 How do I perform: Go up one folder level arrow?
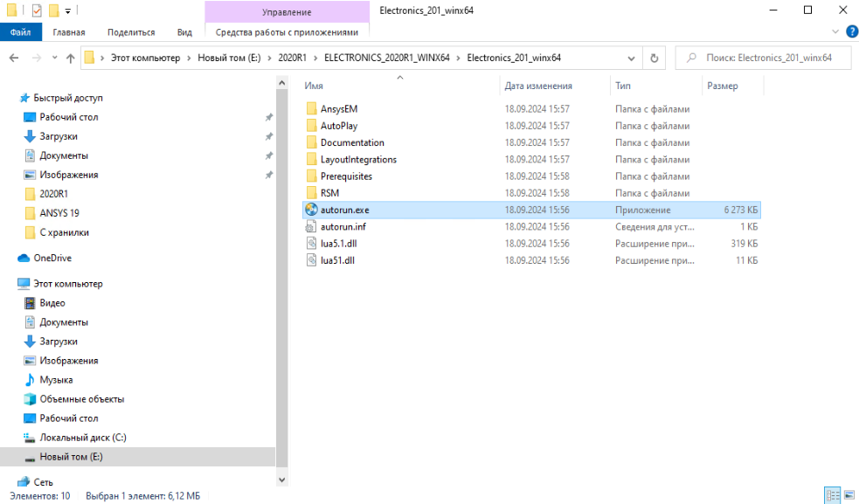(70, 58)
